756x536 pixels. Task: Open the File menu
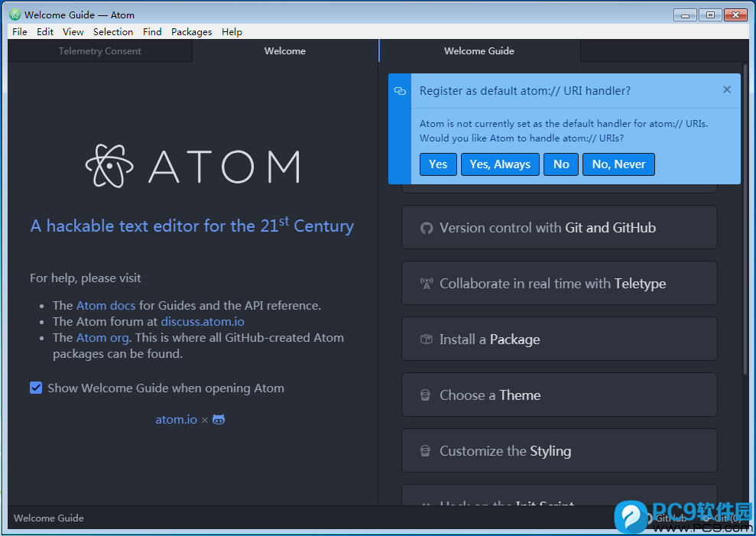(x=20, y=32)
